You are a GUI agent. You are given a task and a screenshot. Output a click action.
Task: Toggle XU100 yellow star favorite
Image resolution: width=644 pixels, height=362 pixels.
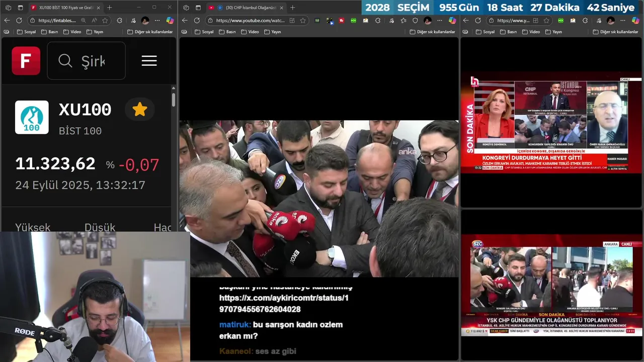click(140, 110)
